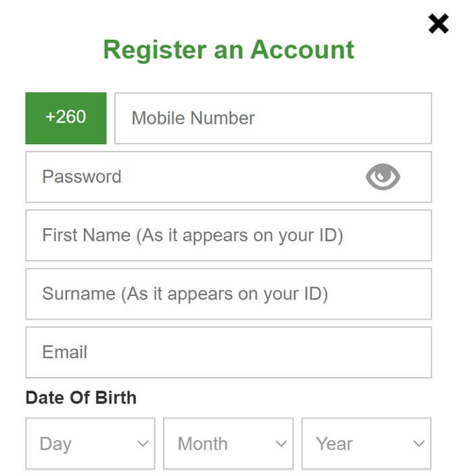460x476 pixels.
Task: Select the First Name input box
Action: (229, 235)
